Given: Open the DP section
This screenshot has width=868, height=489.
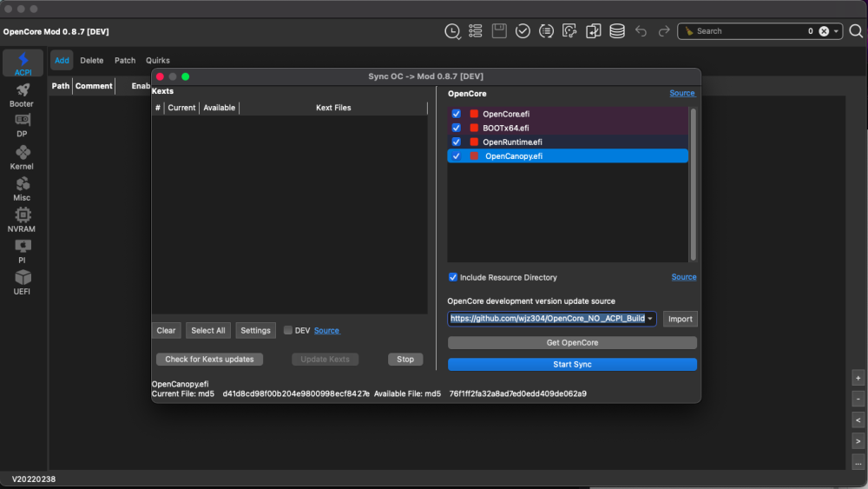Looking at the screenshot, I should pos(22,126).
